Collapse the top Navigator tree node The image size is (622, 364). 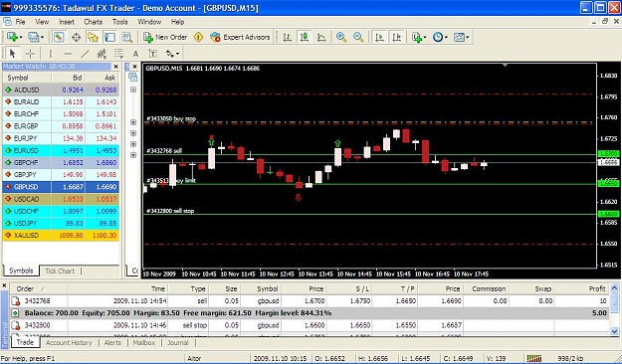(x=133, y=90)
